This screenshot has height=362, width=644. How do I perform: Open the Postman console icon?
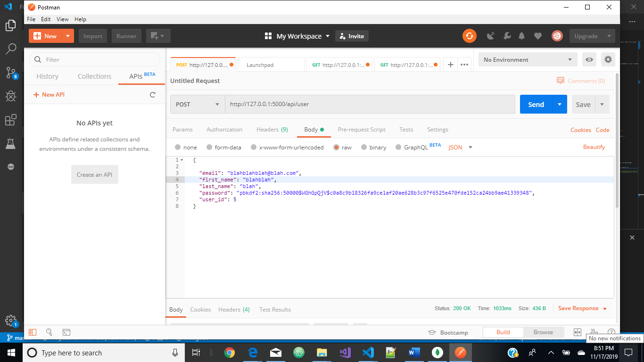pos(66,332)
